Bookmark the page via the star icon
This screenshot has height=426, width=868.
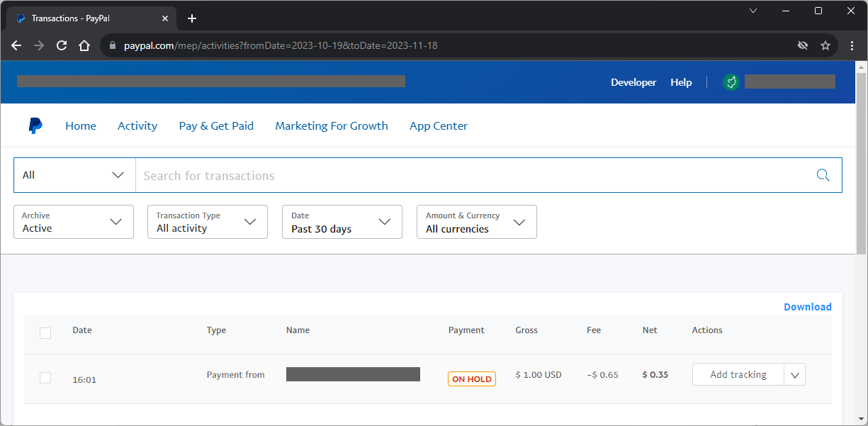tap(825, 45)
